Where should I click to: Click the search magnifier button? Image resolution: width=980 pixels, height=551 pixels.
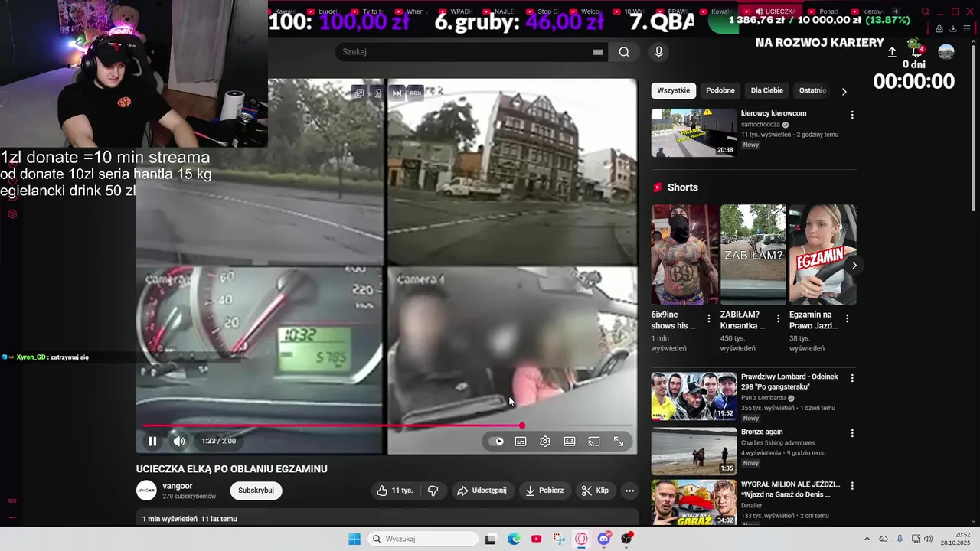[x=625, y=52]
